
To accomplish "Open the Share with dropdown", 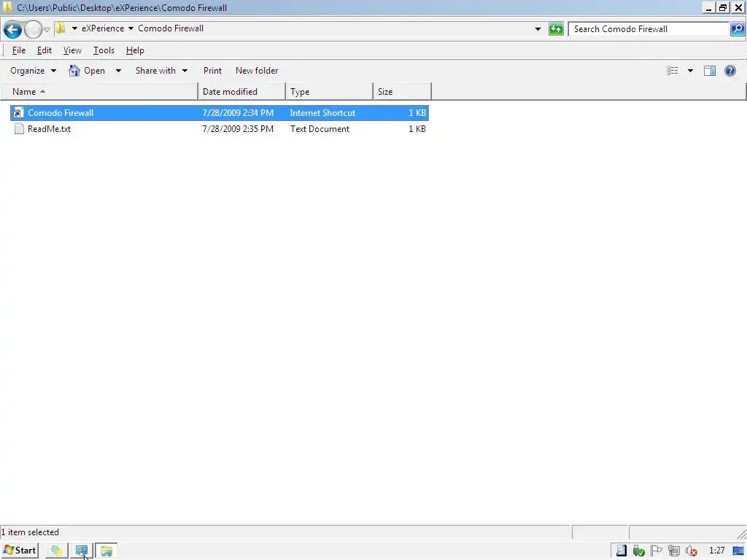I will [161, 71].
